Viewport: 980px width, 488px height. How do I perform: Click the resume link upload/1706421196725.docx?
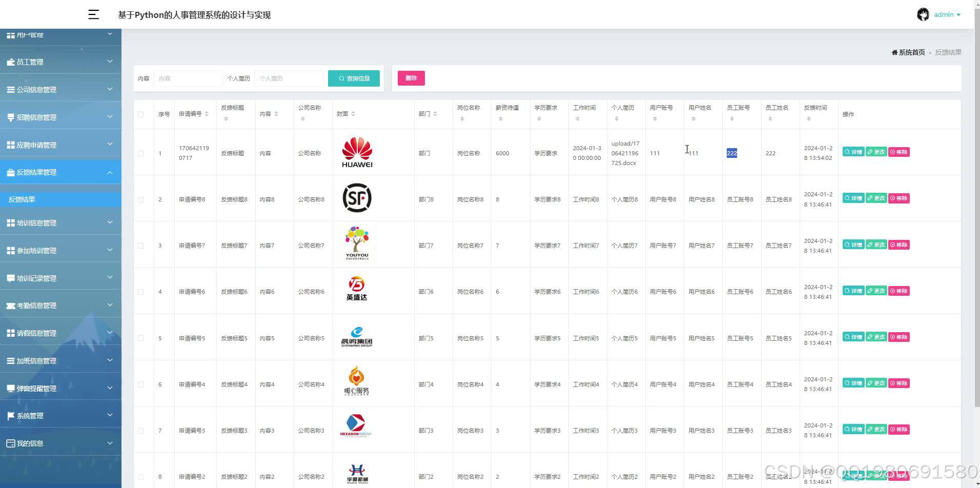(x=625, y=153)
